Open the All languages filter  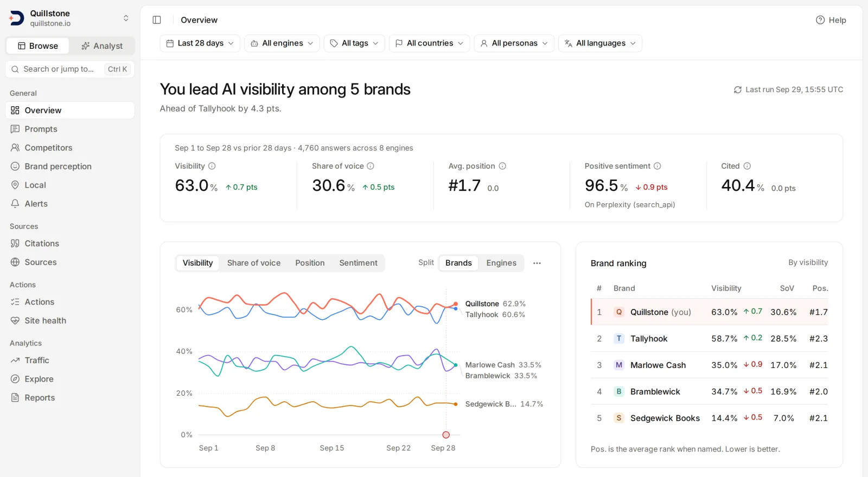pos(600,43)
